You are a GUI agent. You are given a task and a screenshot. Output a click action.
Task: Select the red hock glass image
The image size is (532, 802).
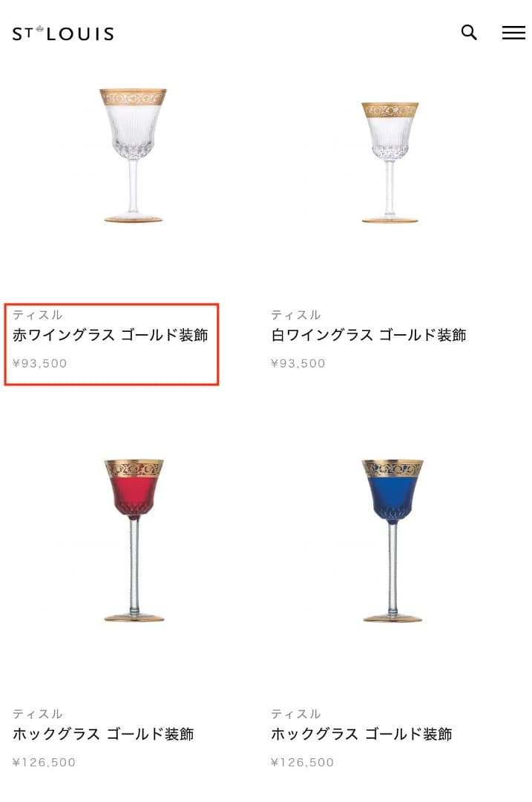[134, 540]
